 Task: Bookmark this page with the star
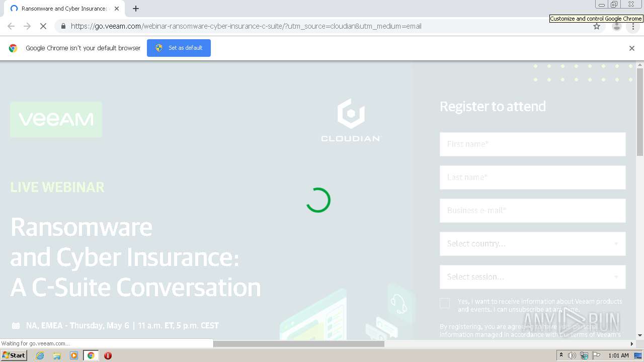click(x=597, y=26)
